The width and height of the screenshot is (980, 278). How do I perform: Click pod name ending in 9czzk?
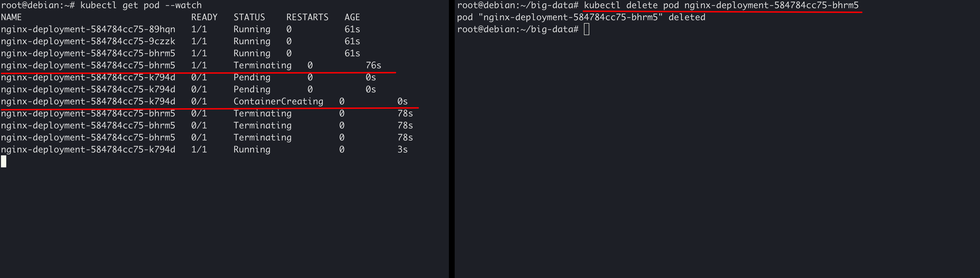(88, 41)
